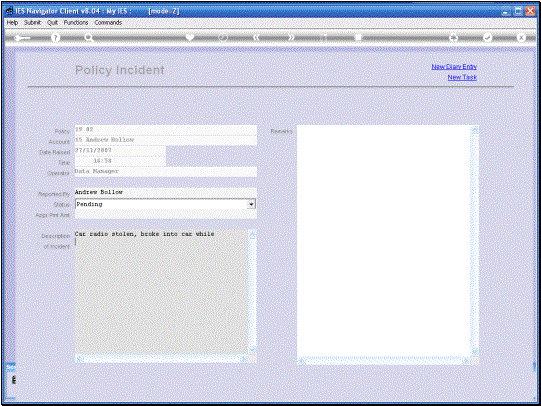
Task: Open the Help menu
Action: [x=12, y=22]
